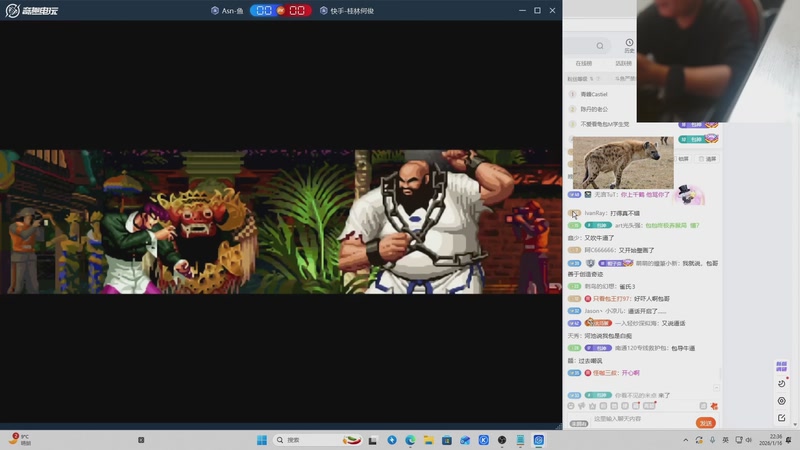Click the edit/compose sidebar icon
The height and width of the screenshot is (450, 800).
(782, 418)
